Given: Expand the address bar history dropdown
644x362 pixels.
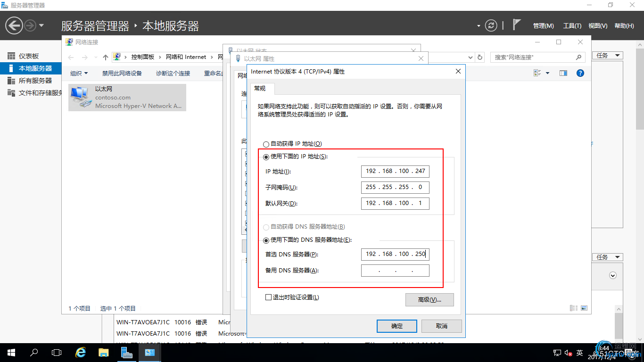Looking at the screenshot, I should tap(470, 58).
